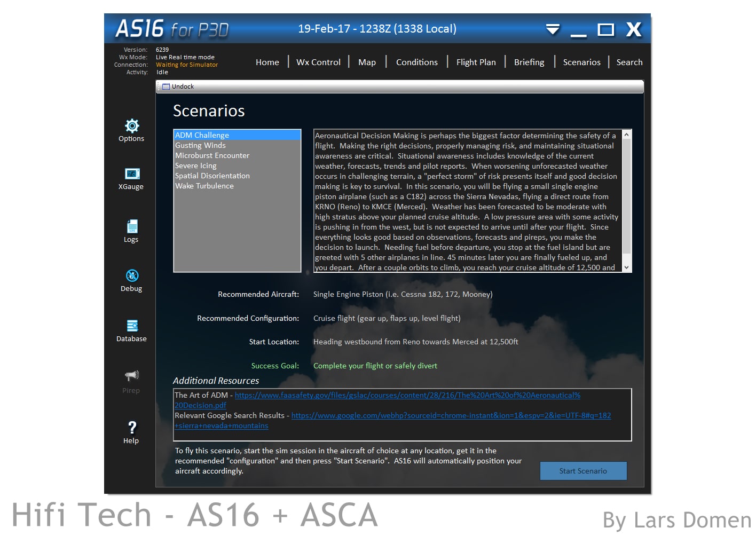Image resolution: width=756 pixels, height=536 pixels.
Task: Open The Art of ADM faasafety link
Action: (x=407, y=396)
